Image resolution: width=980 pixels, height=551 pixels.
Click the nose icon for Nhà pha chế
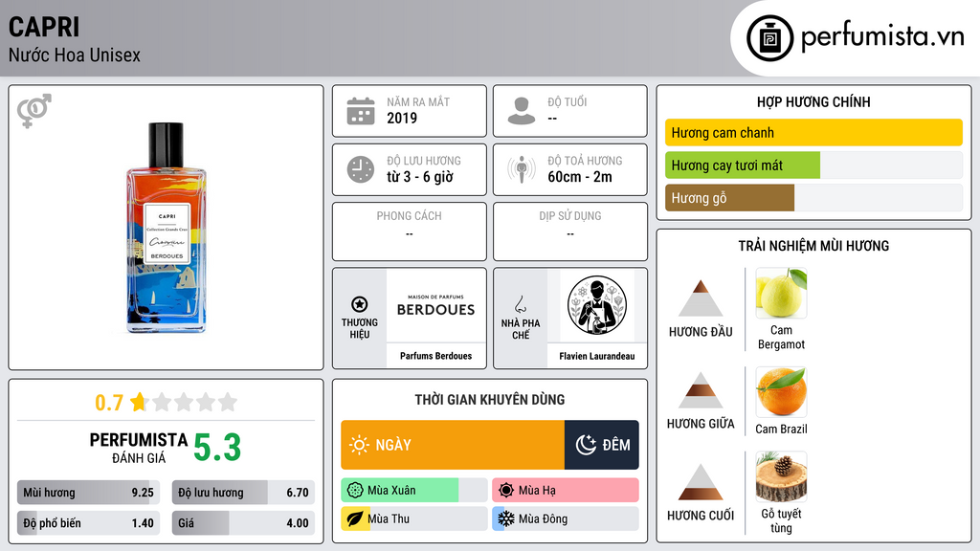click(x=520, y=304)
